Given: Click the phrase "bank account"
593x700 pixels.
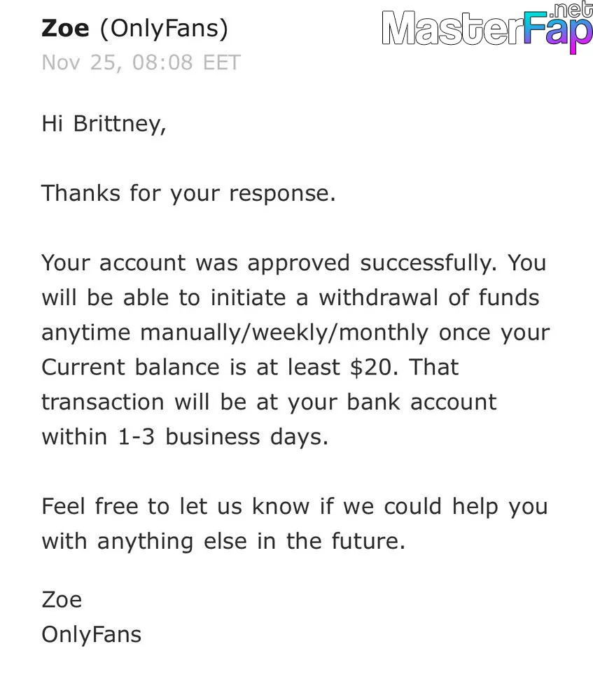Looking at the screenshot, I should tap(421, 402).
